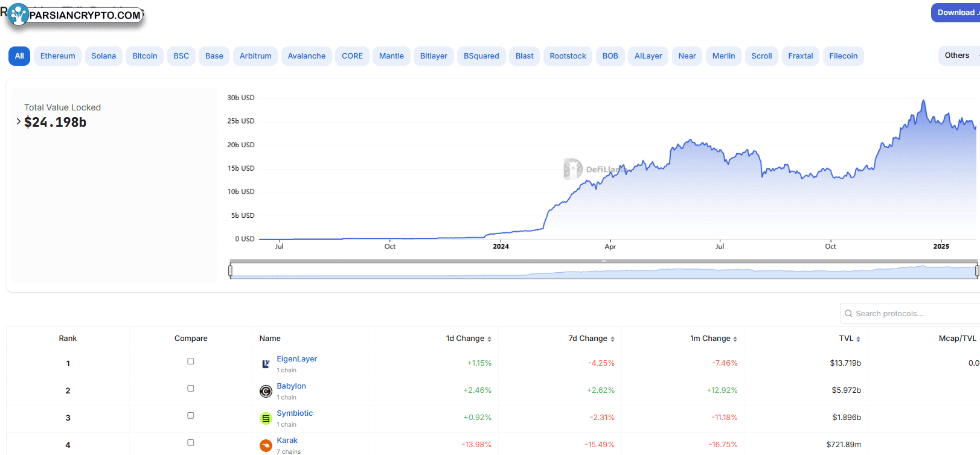Click the Babylon protocol logo icon
This screenshot has width=980, height=455.
tap(266, 391)
